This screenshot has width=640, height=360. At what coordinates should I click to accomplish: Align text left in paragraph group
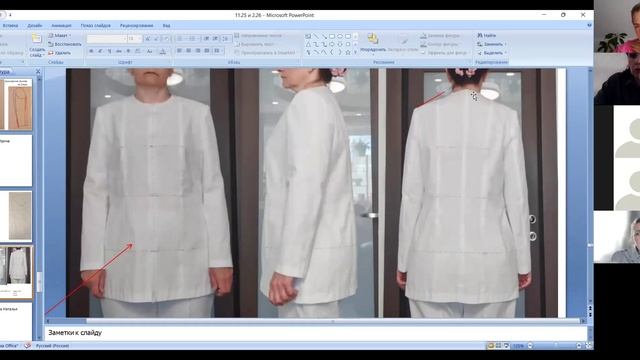coord(179,51)
